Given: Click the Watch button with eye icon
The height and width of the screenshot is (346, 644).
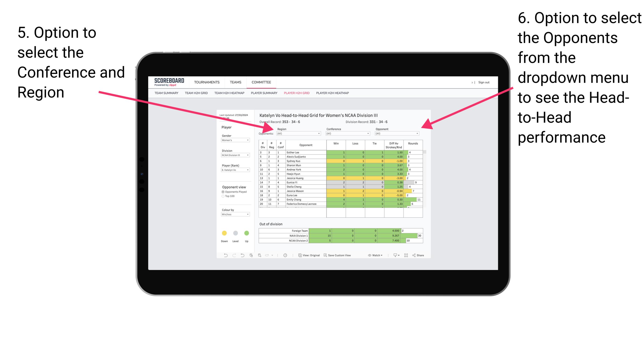Looking at the screenshot, I should pos(374,256).
